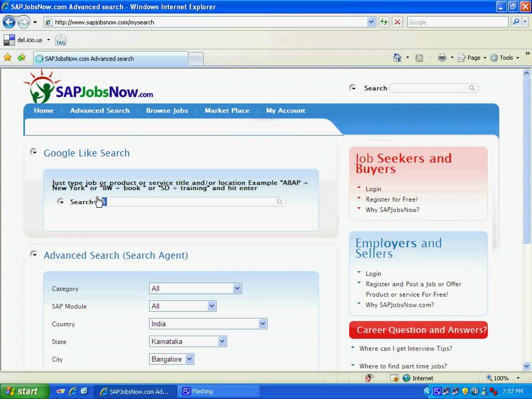Click Register and Post a Job link

pyautogui.click(x=413, y=289)
